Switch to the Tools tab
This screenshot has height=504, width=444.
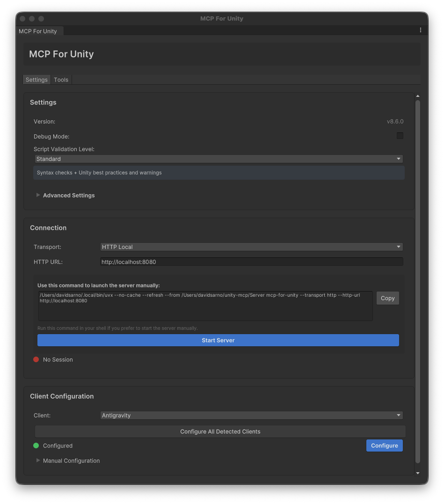click(x=61, y=80)
